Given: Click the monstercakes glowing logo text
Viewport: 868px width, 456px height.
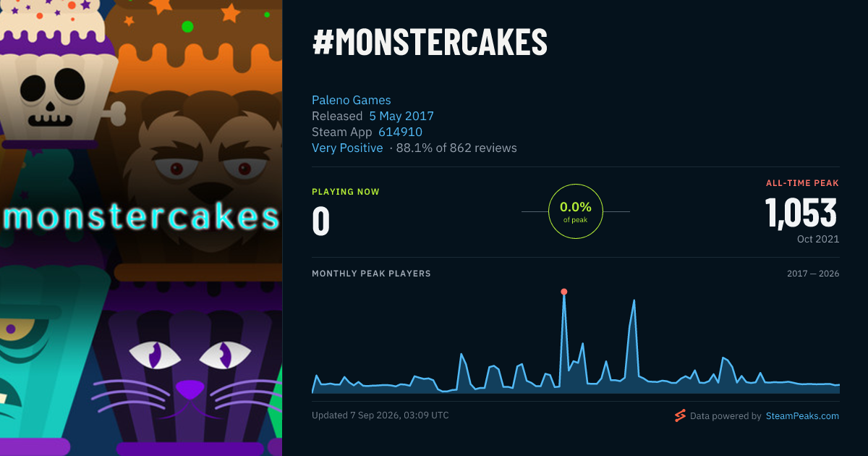Looking at the screenshot, I should click(x=141, y=216).
